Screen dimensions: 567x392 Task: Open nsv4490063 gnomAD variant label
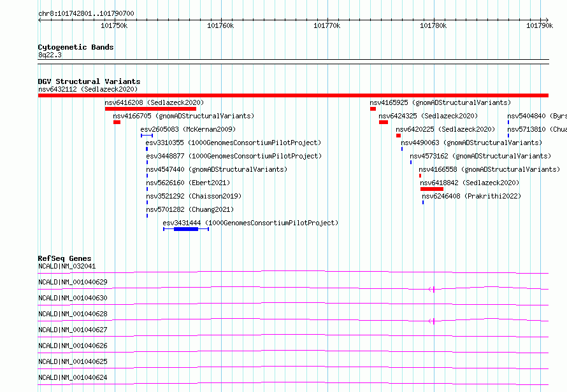click(x=471, y=143)
